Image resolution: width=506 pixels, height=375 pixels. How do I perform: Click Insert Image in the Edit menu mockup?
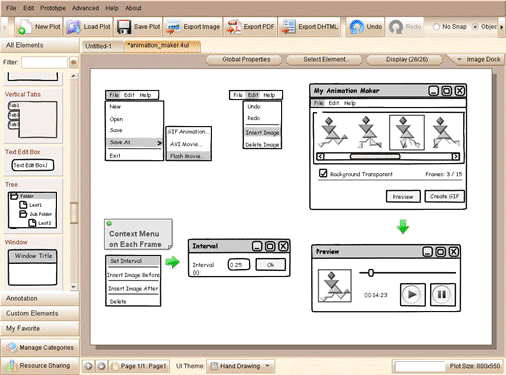click(262, 132)
